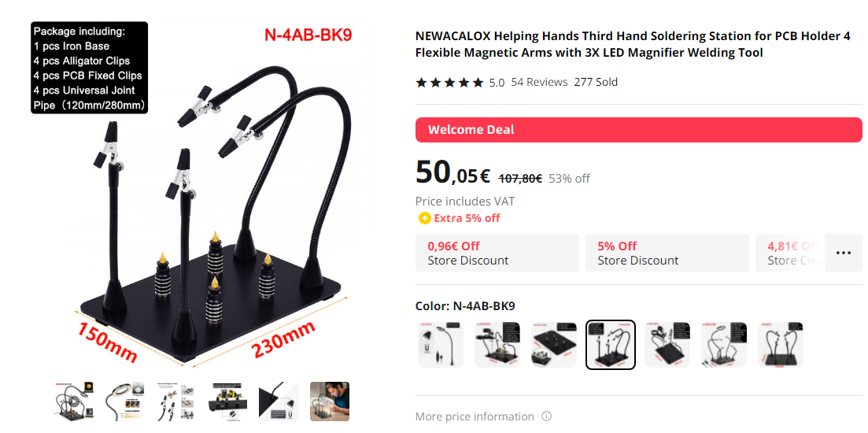
Task: Choose the last color variant thumbnail
Action: 781,345
